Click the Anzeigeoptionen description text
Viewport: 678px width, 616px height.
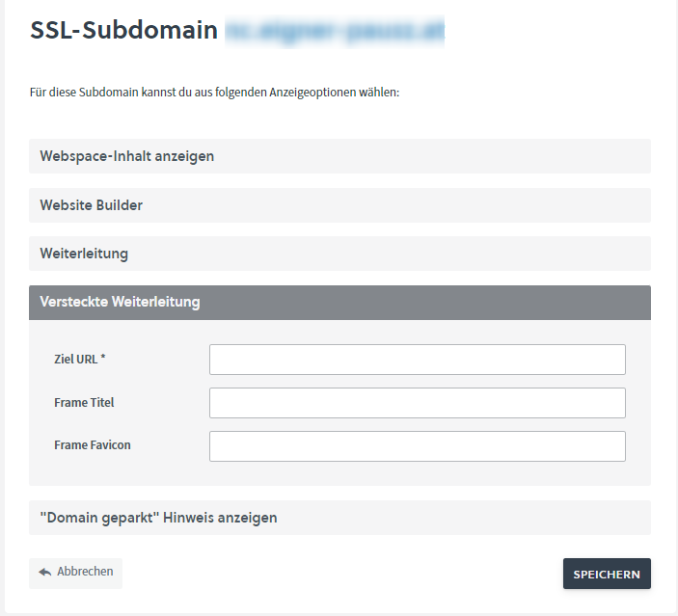215,94
